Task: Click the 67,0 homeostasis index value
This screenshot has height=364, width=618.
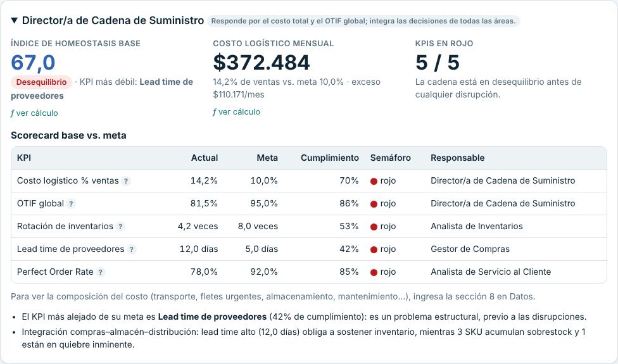Action: click(33, 62)
